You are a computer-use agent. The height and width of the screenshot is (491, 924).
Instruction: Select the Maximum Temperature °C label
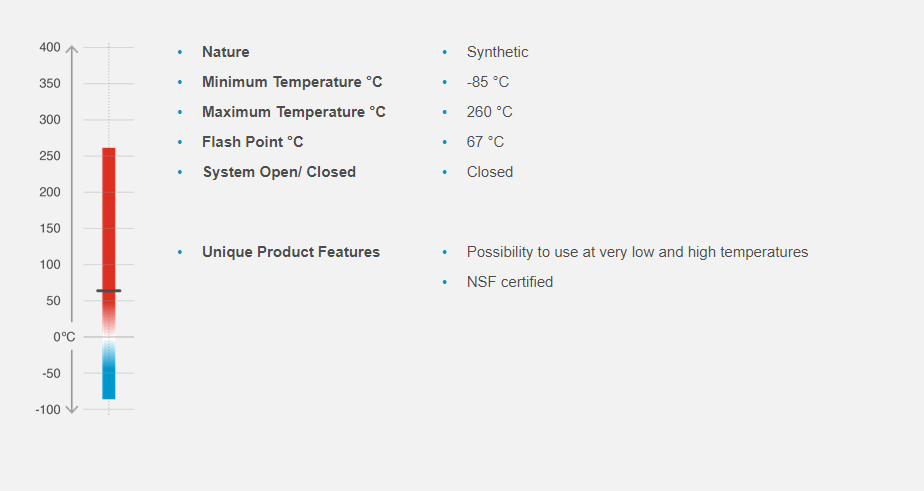coord(294,112)
